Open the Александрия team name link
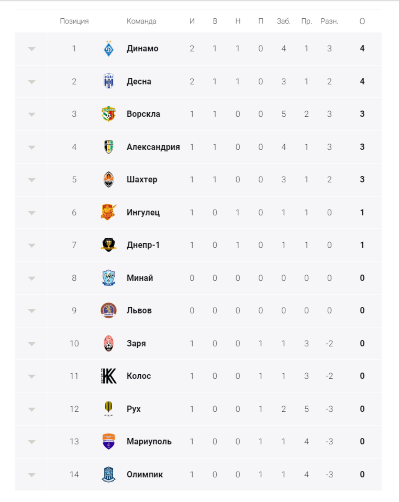 (x=153, y=147)
